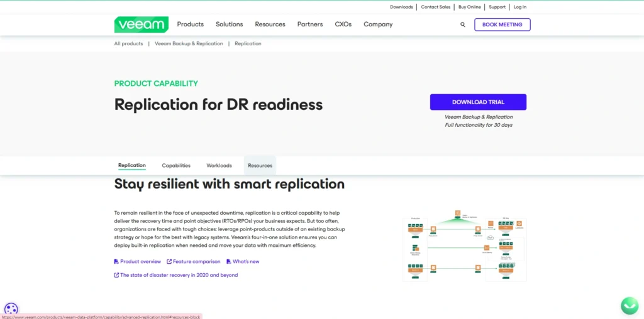The image size is (644, 319).
Task: Click the Feature comparison external-link icon
Action: (x=169, y=262)
